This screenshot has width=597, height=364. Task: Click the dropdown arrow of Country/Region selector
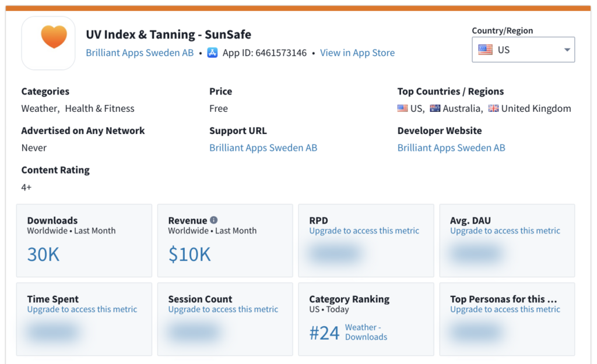coord(567,50)
